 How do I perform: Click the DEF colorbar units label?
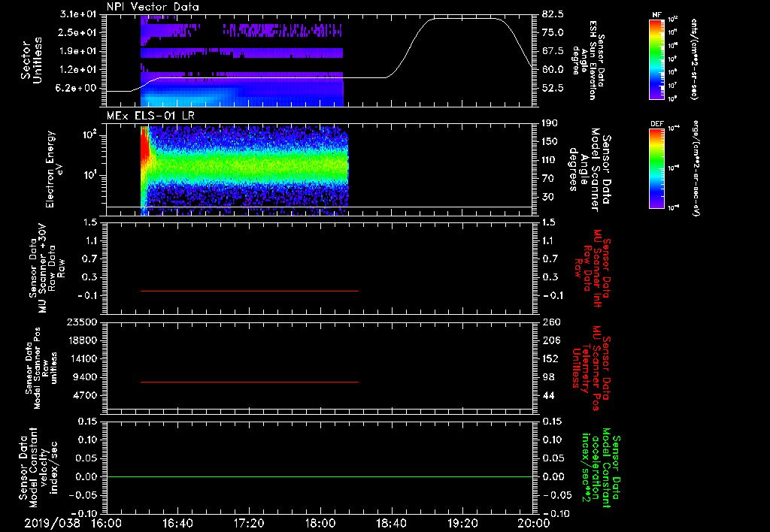click(696, 168)
